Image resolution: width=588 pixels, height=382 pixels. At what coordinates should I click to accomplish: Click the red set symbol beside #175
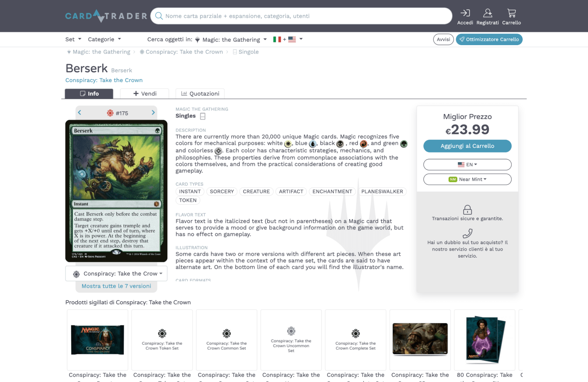pyautogui.click(x=110, y=113)
